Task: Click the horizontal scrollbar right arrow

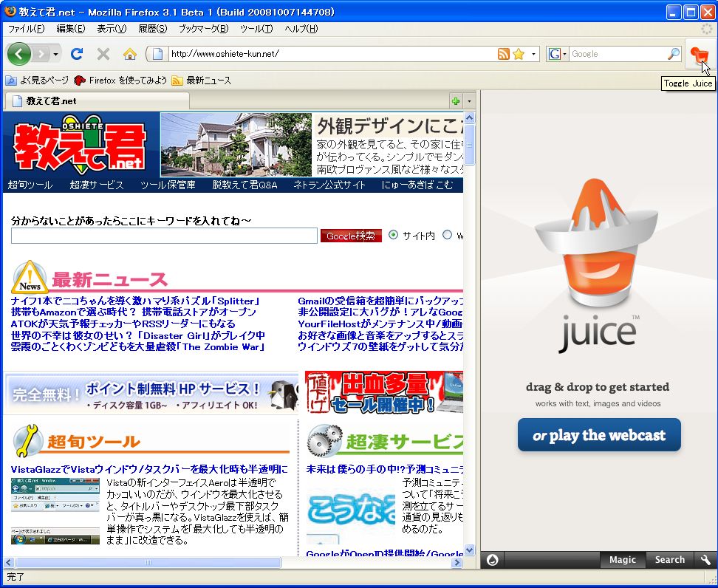Action: click(x=457, y=562)
